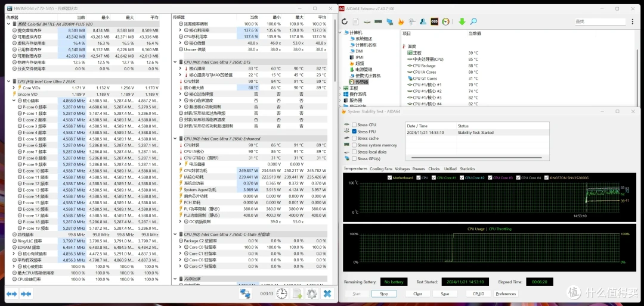Click the Uncore VID lightning bolt icon
The image size is (644, 306).
click(x=14, y=94)
